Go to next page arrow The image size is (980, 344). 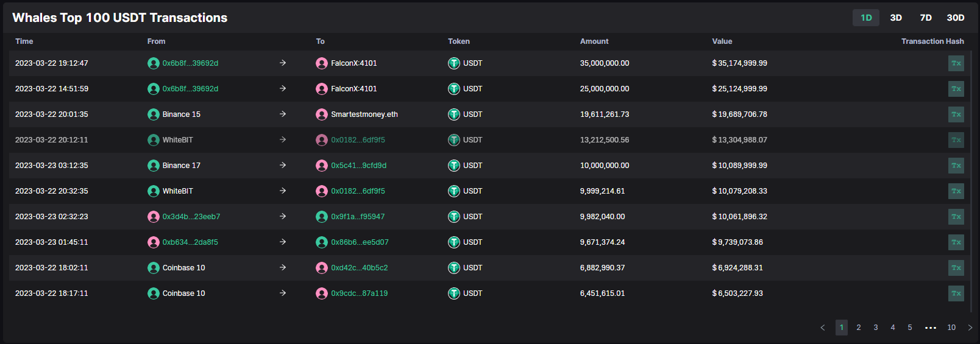click(970, 328)
